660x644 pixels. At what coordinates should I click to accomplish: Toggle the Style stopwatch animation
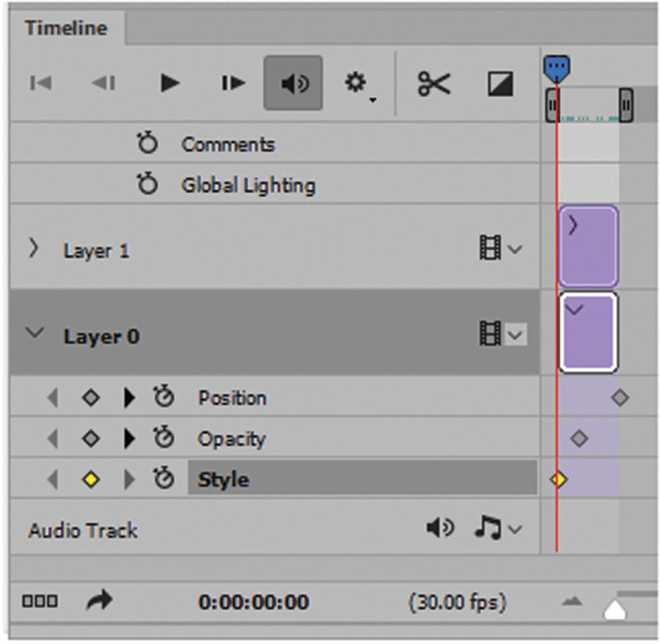[164, 480]
